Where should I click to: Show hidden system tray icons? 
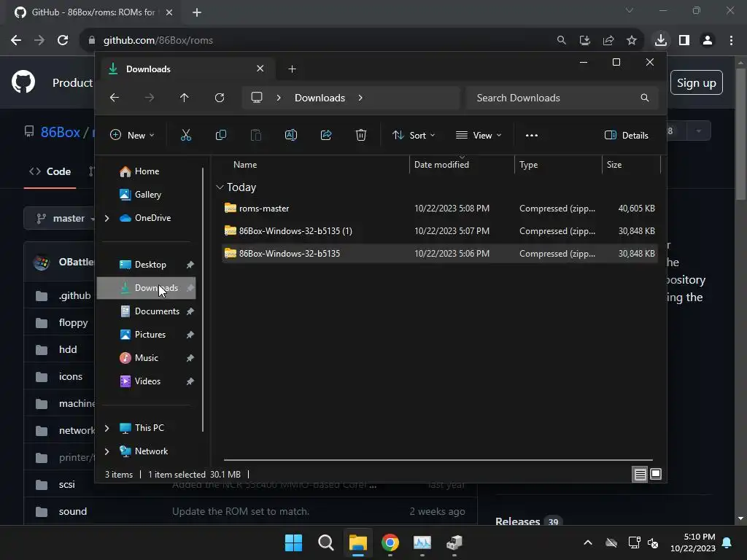point(588,542)
